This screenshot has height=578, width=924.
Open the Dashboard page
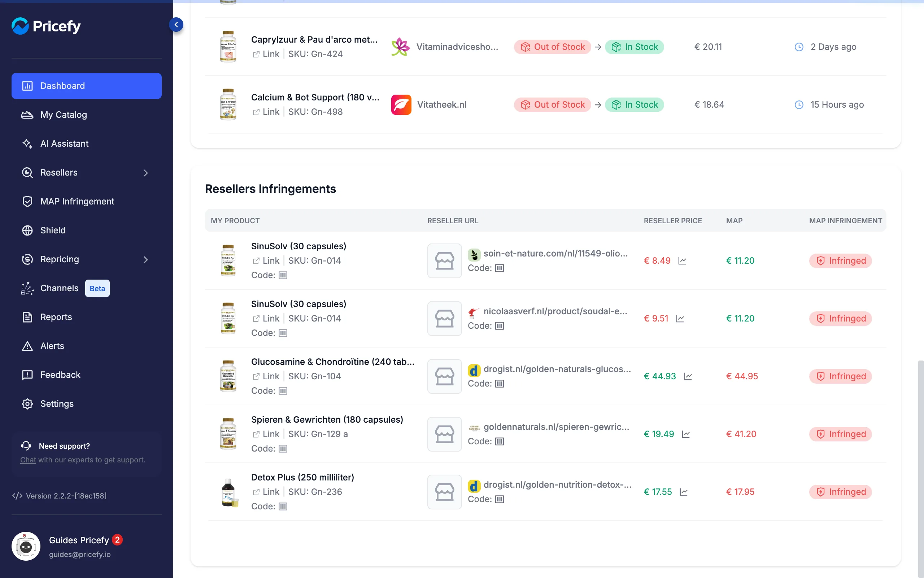tap(87, 86)
